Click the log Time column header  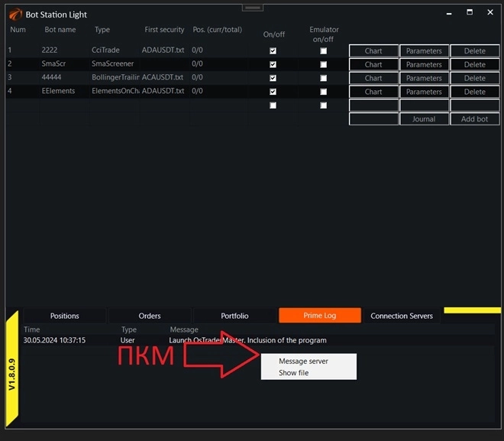pyautogui.click(x=31, y=329)
